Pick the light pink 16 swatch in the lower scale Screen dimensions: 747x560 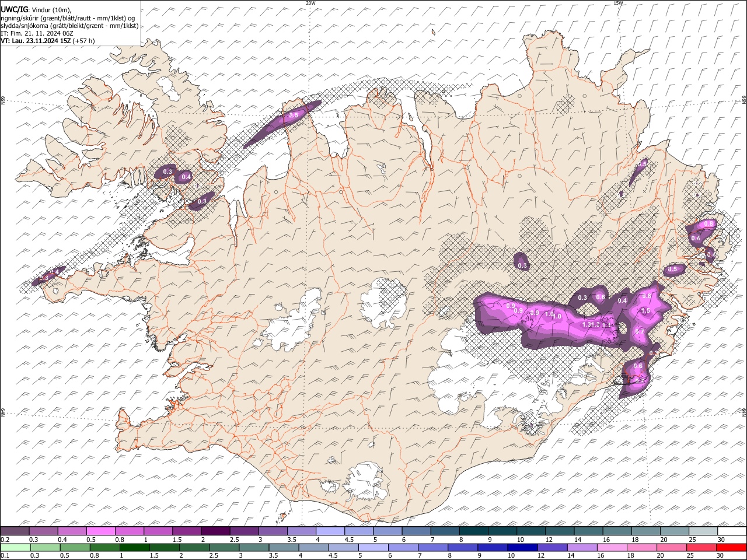612,547
